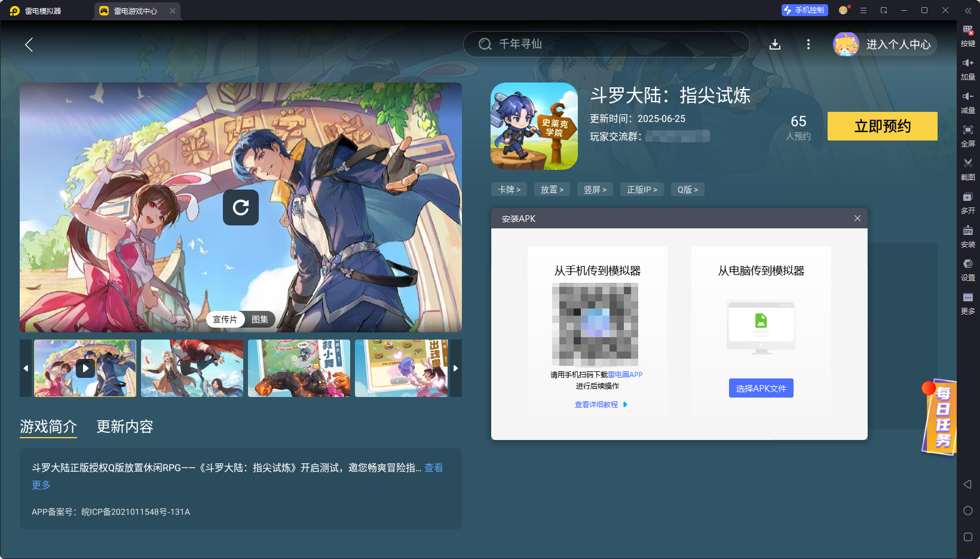The height and width of the screenshot is (559, 980).
Task: Click the user avatar icon
Action: click(x=846, y=44)
